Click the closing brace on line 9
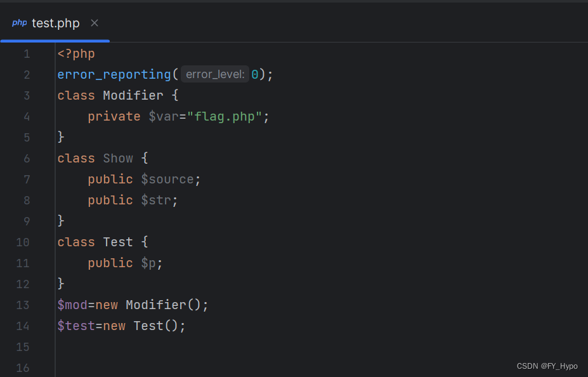The image size is (588, 377). click(61, 221)
